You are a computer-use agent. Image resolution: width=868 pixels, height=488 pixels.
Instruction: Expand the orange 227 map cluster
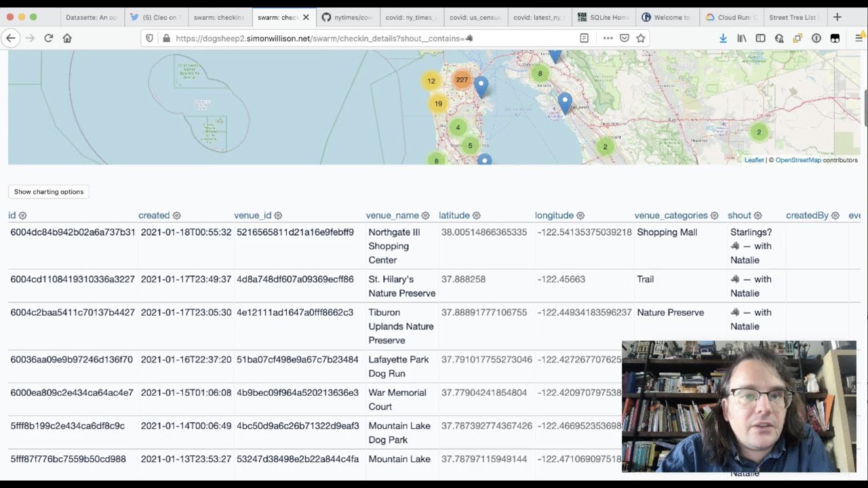click(x=462, y=80)
